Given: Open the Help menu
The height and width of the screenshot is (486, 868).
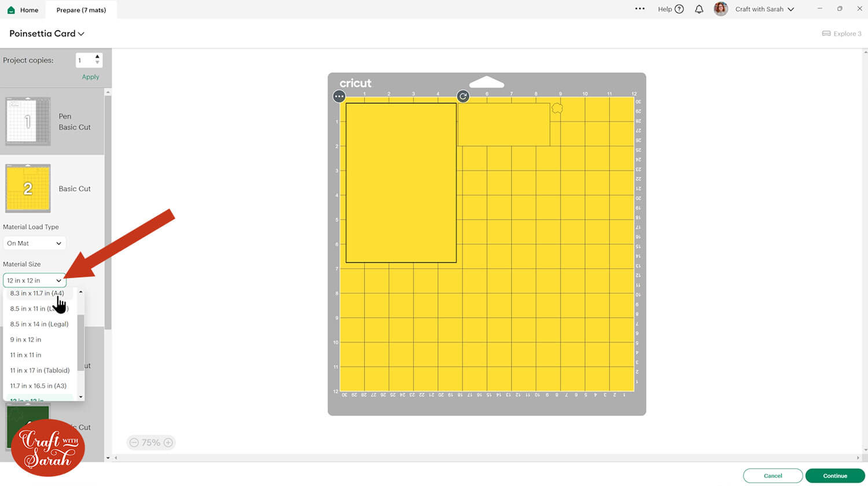Looking at the screenshot, I should 671,9.
